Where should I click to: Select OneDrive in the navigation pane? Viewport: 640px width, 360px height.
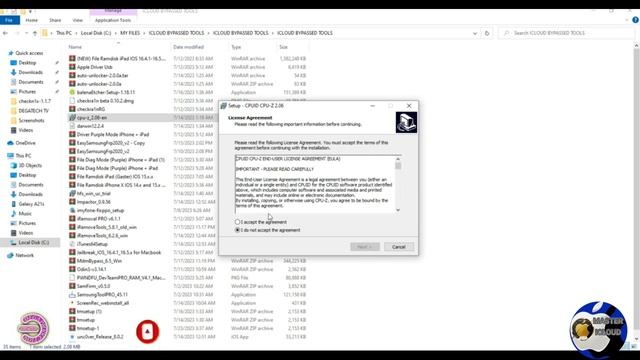pyautogui.click(x=25, y=143)
